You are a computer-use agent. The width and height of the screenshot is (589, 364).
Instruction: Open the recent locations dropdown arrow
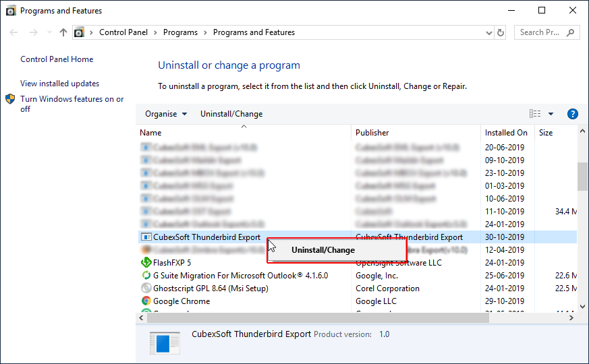49,32
